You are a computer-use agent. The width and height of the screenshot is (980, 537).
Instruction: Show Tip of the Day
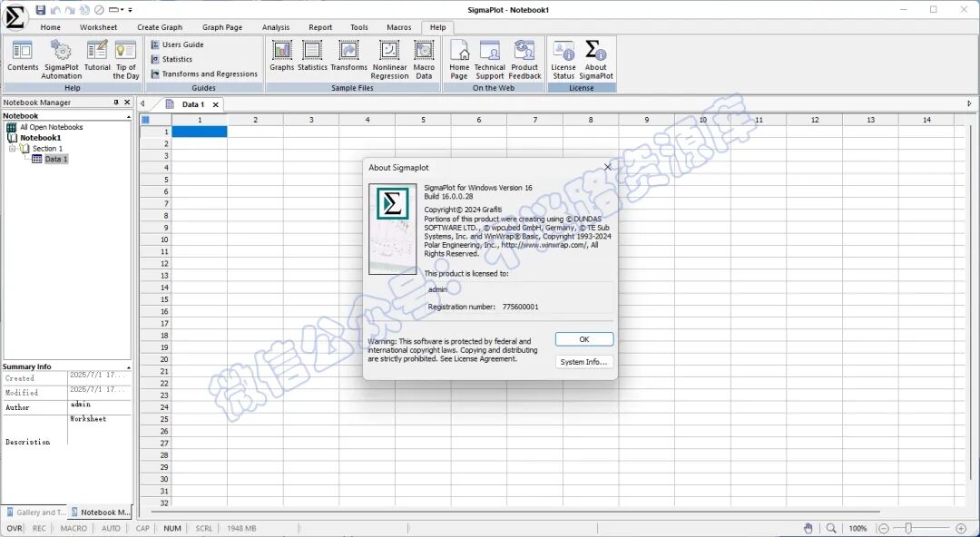125,60
